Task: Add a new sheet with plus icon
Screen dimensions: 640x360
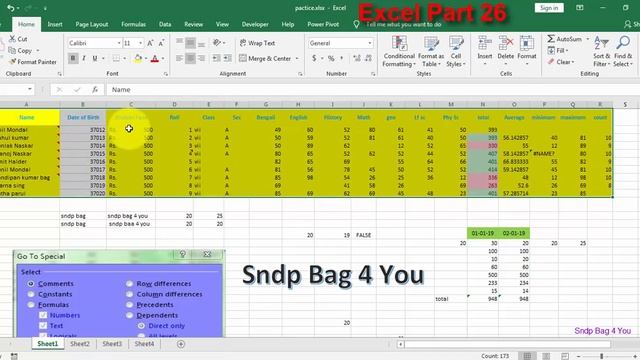Action: [181, 344]
